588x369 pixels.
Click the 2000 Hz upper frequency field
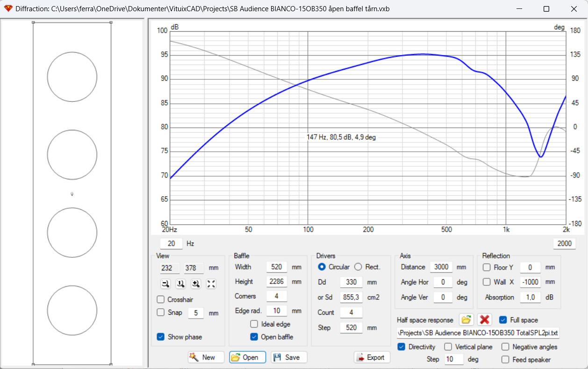click(564, 243)
